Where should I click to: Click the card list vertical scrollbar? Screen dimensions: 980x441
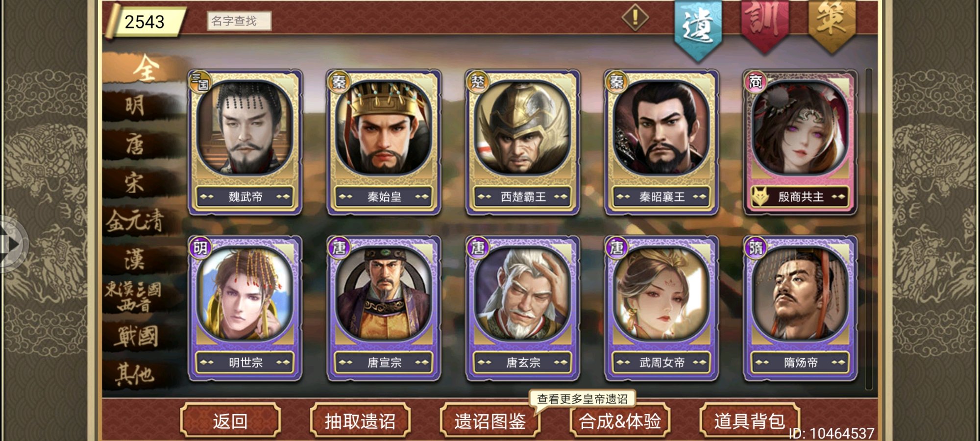(869, 229)
